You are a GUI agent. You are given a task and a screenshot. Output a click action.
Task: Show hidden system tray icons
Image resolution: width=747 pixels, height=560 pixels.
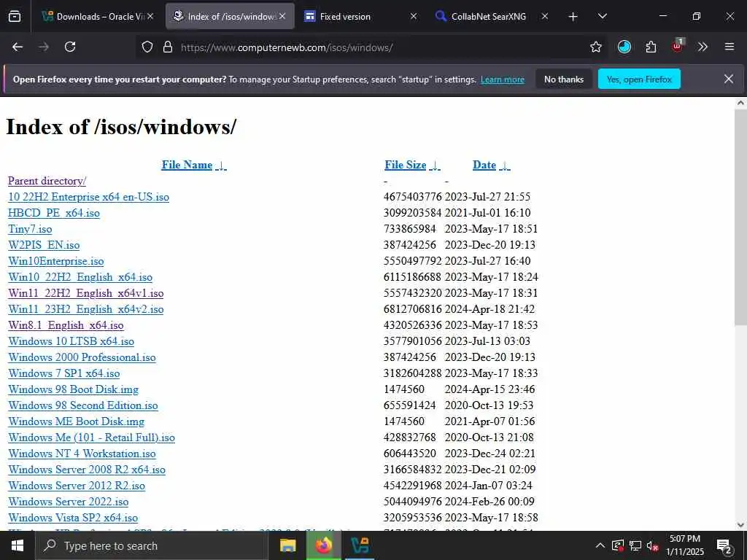click(x=600, y=545)
